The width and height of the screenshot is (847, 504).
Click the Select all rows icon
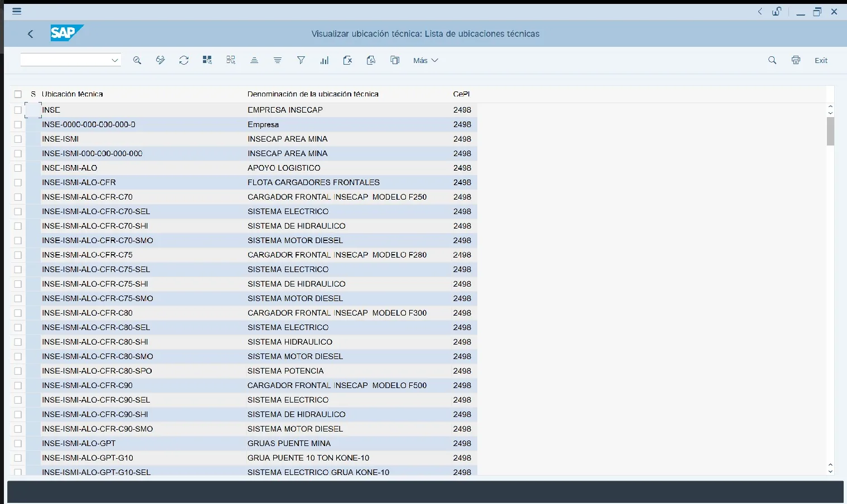click(207, 60)
